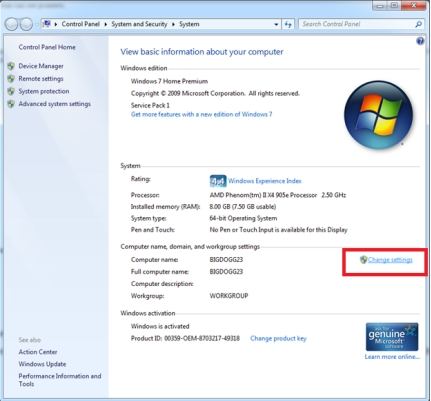The image size is (431, 401).
Task: Open Help via the blue question mark
Action: (420, 41)
